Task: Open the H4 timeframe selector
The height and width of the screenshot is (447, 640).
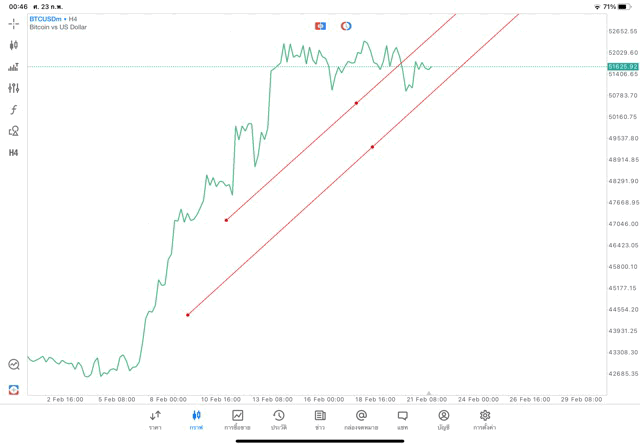Action: point(14,153)
